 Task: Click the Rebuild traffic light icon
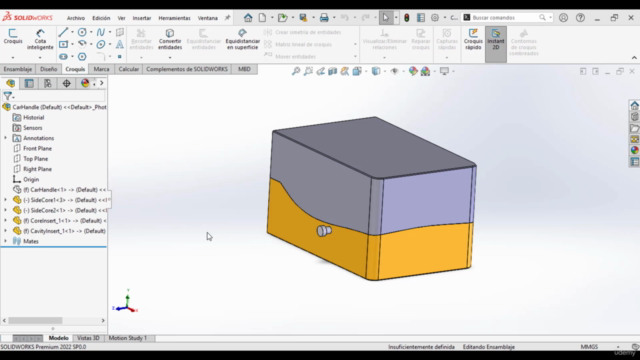click(407, 18)
